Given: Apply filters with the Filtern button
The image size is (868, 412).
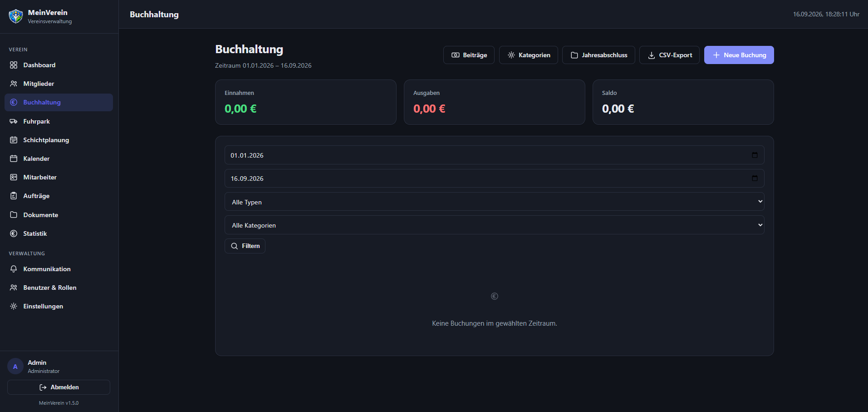Looking at the screenshot, I should [x=245, y=246].
